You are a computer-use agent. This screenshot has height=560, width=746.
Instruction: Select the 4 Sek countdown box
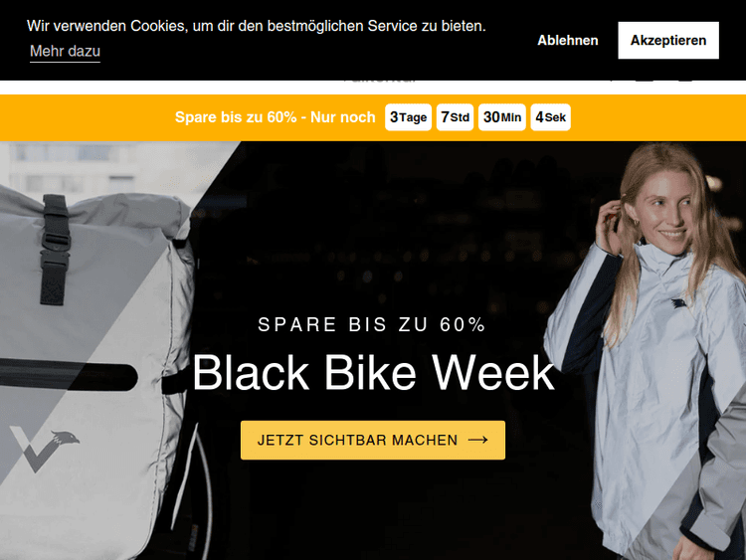coord(550,117)
